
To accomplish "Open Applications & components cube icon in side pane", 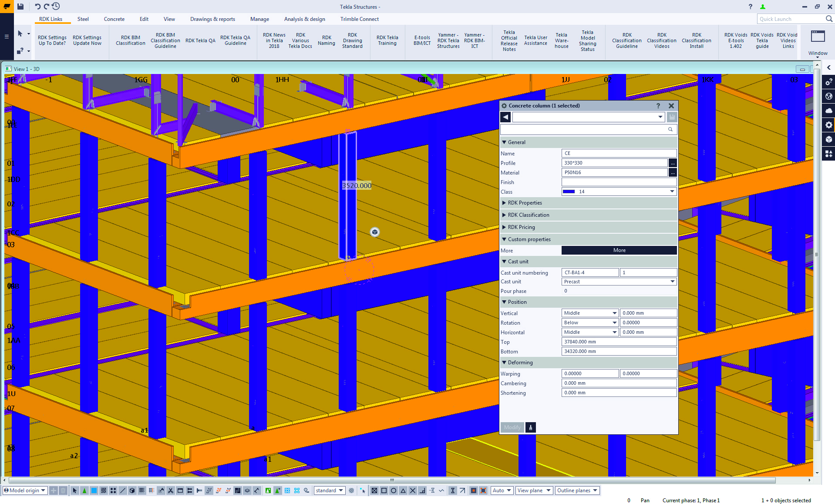I will pyautogui.click(x=828, y=139).
